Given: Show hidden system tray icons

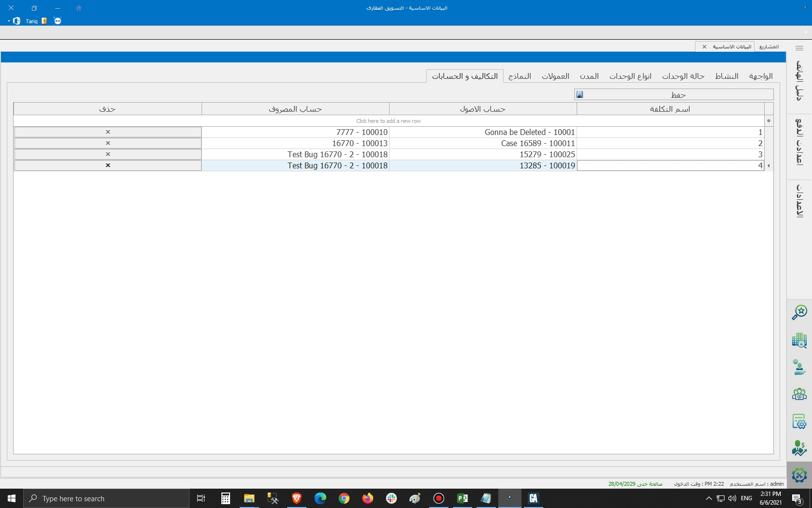Looking at the screenshot, I should pyautogui.click(x=709, y=498).
